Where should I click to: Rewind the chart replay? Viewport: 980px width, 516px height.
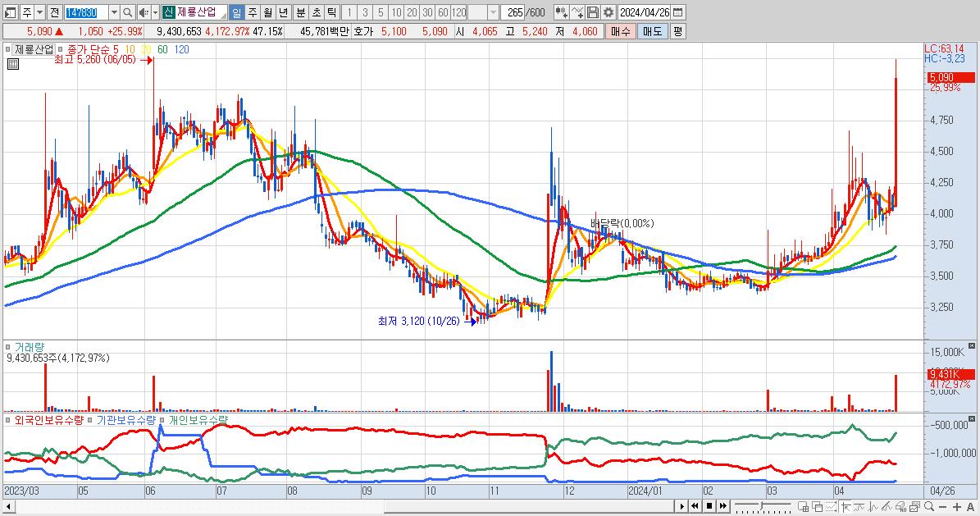coord(695,506)
